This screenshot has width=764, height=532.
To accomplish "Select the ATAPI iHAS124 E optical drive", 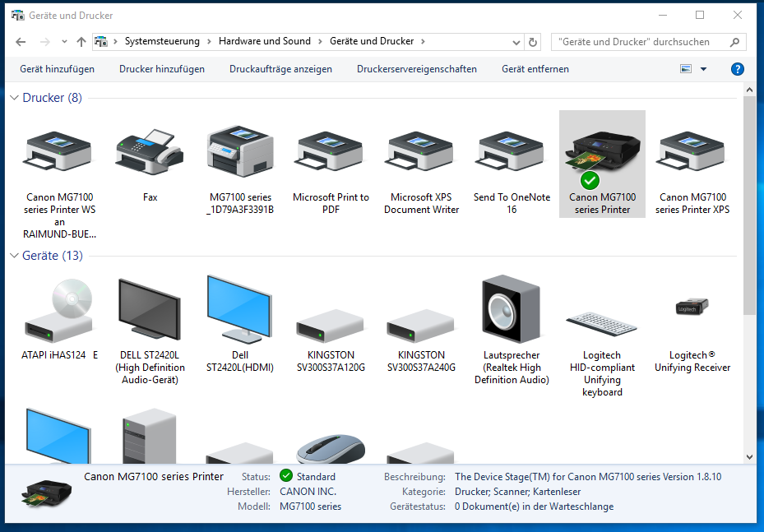I will [x=59, y=311].
